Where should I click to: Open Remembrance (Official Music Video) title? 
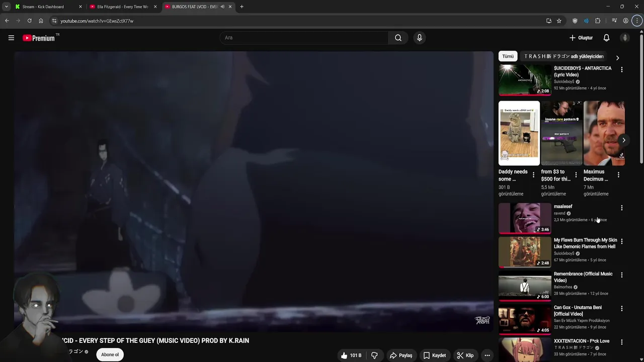tap(583, 277)
